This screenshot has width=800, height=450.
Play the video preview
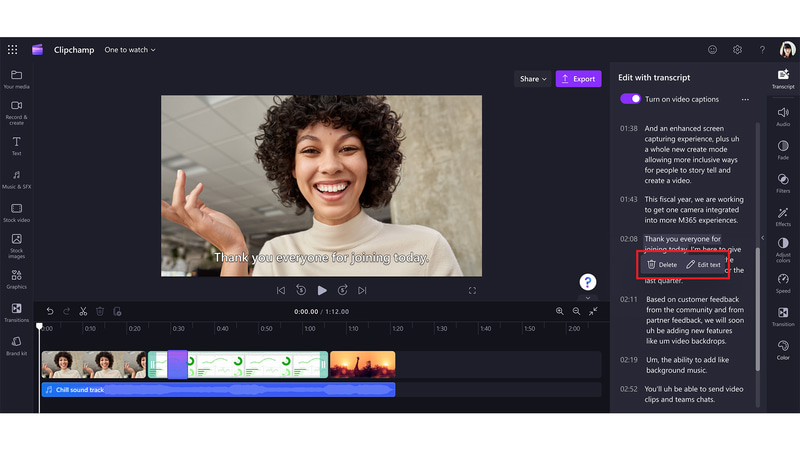point(322,290)
